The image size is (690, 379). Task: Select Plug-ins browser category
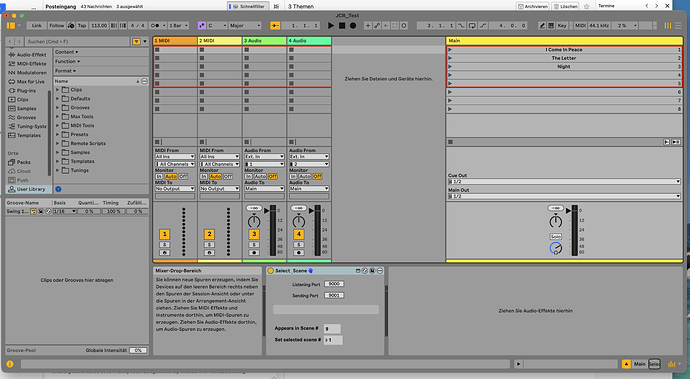coord(22,90)
